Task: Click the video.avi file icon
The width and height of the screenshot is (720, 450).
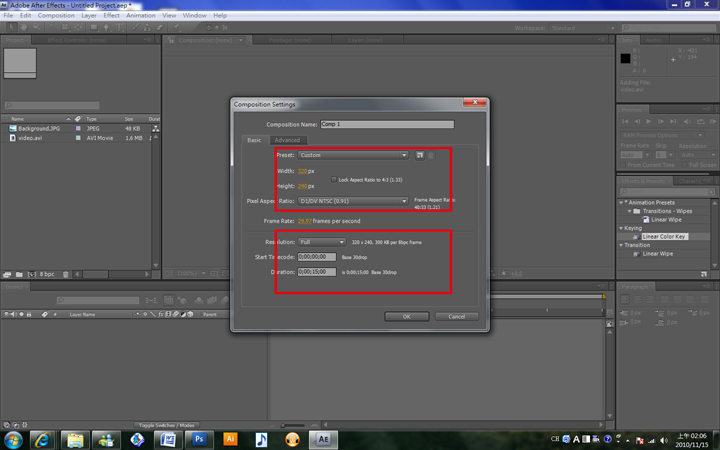Action: coord(13,138)
